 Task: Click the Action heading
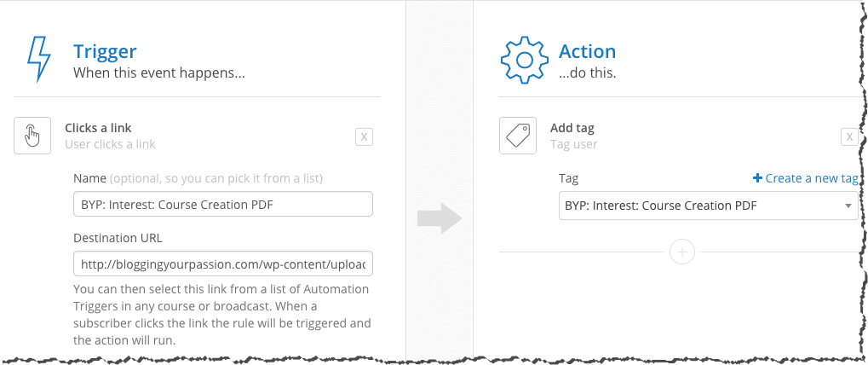pos(588,51)
